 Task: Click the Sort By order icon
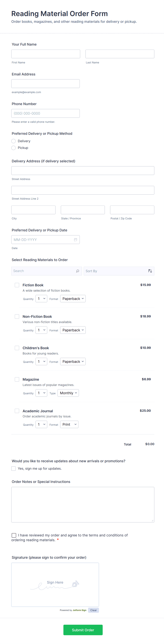tap(150, 271)
